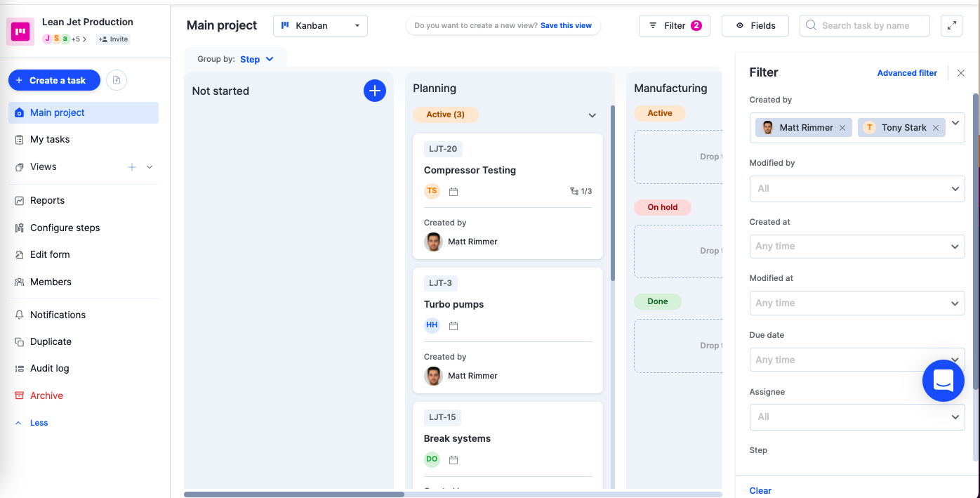This screenshot has width=980, height=498.
Task: Toggle fullscreen expand icon
Action: pyautogui.click(x=951, y=26)
